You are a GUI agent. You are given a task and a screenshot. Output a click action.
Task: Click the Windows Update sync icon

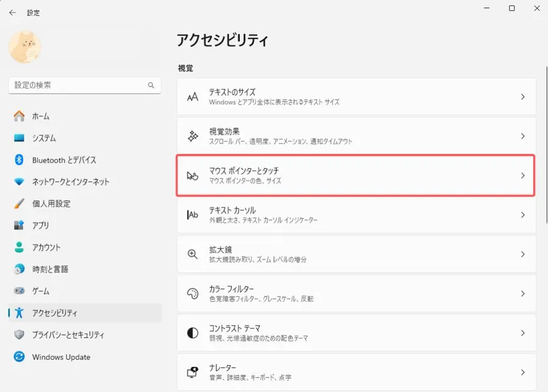[x=19, y=357]
